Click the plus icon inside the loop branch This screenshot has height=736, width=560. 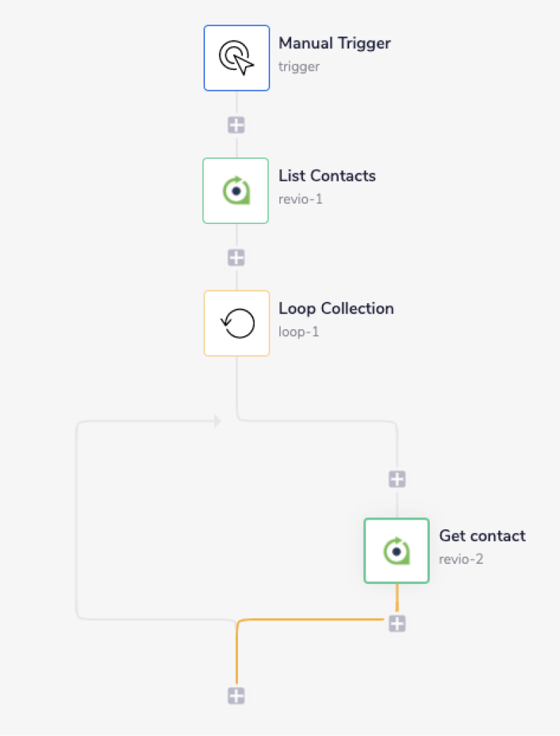(x=396, y=478)
